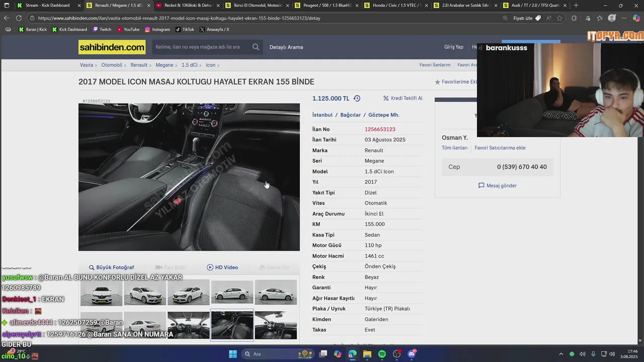Click Mesaj gönder to the seller
Image resolution: width=644 pixels, height=362 pixels.
498,186
